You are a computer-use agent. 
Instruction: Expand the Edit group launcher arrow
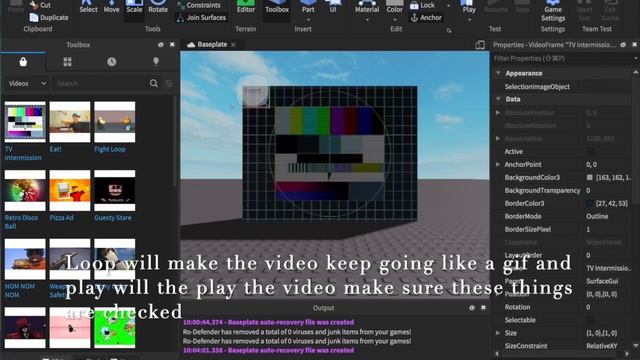tap(449, 31)
